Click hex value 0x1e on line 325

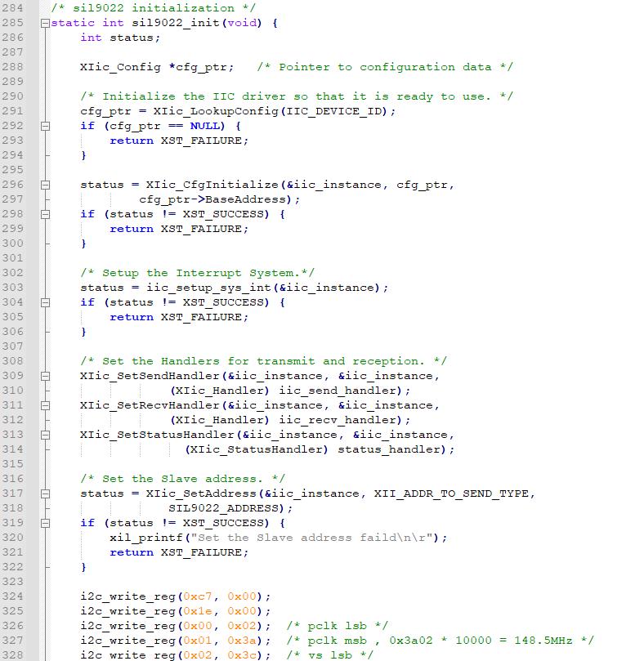tap(198, 611)
